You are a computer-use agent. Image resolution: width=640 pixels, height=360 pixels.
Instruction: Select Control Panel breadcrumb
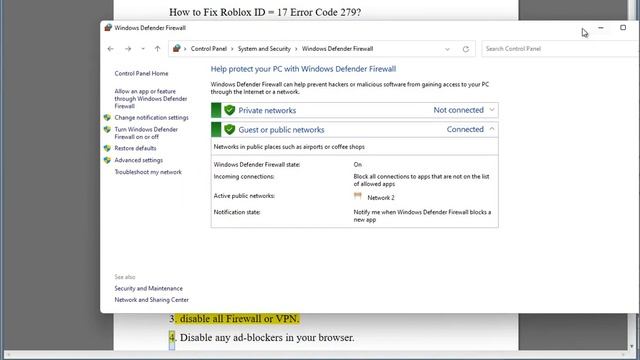(209, 49)
